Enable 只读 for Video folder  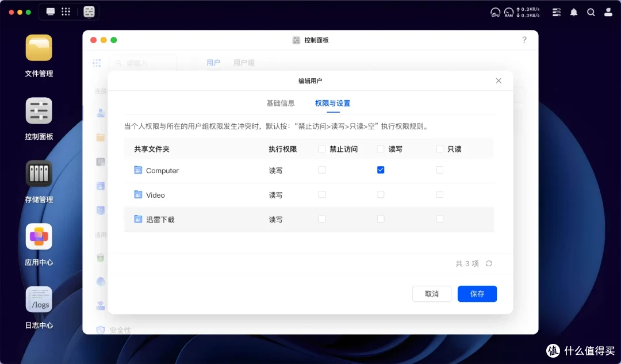click(x=440, y=194)
